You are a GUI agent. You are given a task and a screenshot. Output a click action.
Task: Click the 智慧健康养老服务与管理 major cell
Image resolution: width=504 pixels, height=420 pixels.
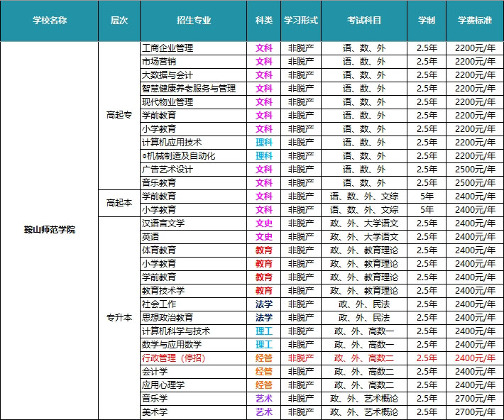[x=194, y=89]
